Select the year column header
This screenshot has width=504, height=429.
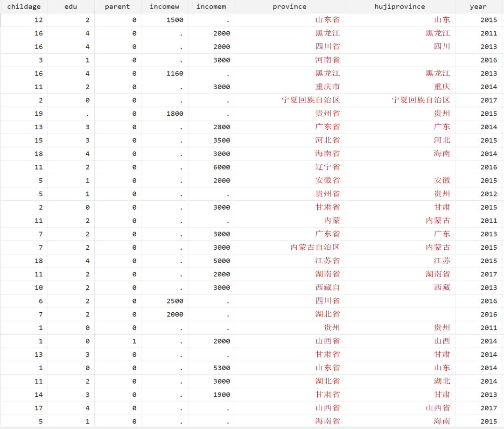478,7
